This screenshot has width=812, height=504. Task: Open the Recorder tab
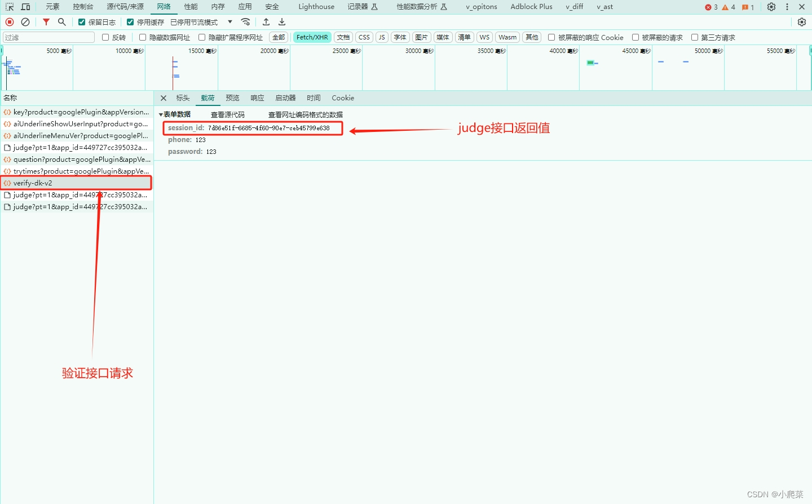click(x=363, y=7)
